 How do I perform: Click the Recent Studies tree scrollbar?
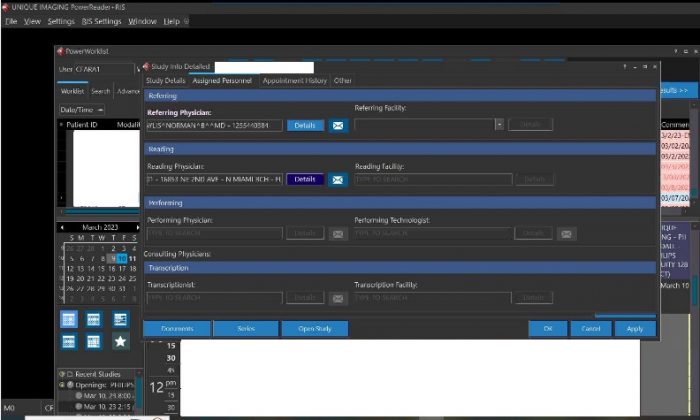coord(139,392)
